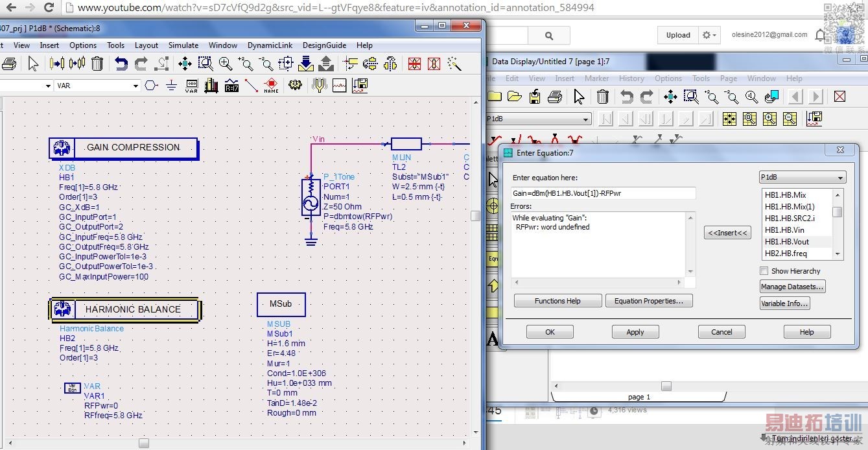Click the red X icon in Data Display toolbar
Viewport: 868px width, 450px height.
[x=840, y=97]
